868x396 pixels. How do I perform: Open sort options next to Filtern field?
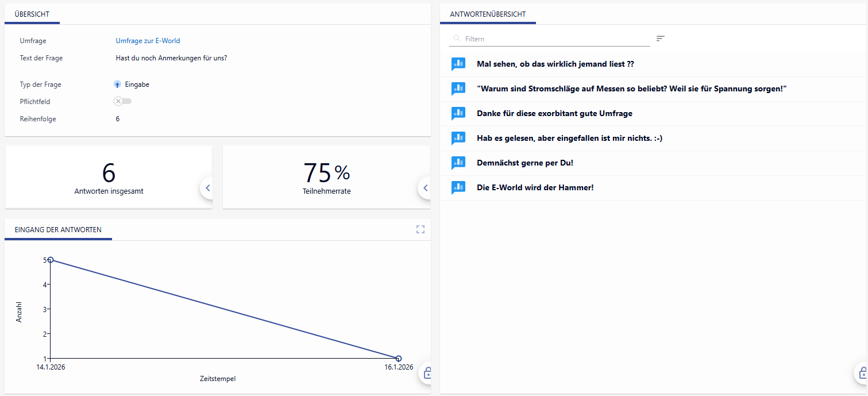[661, 39]
